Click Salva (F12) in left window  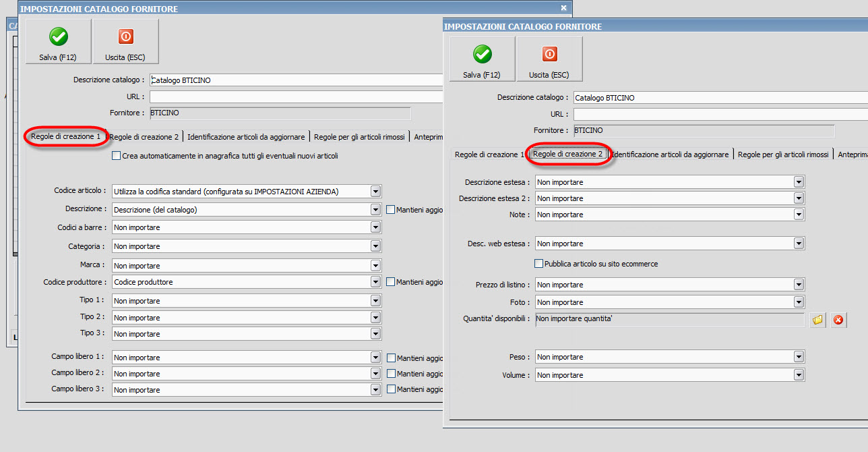[x=59, y=41]
